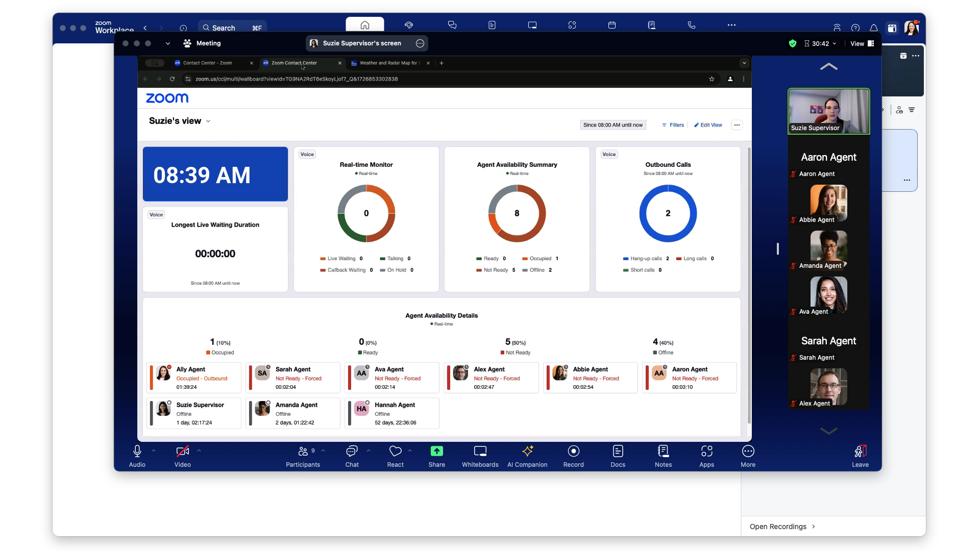The width and height of the screenshot is (980, 551).
Task: Open More in meeting toolbar
Action: 748,456
